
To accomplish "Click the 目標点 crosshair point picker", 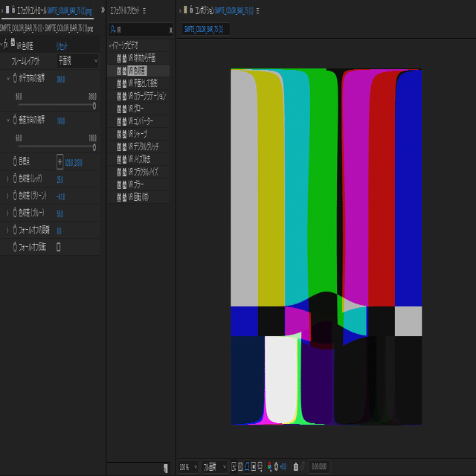I will (x=59, y=162).
